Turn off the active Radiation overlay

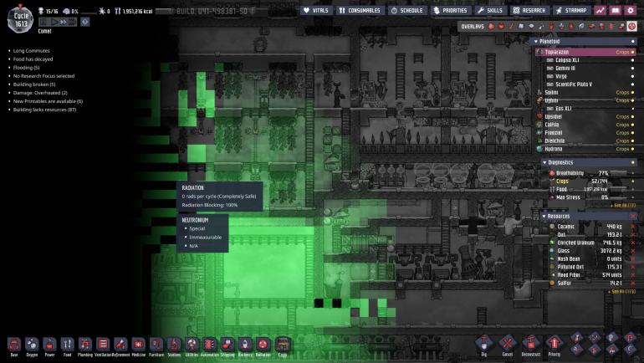click(x=631, y=26)
